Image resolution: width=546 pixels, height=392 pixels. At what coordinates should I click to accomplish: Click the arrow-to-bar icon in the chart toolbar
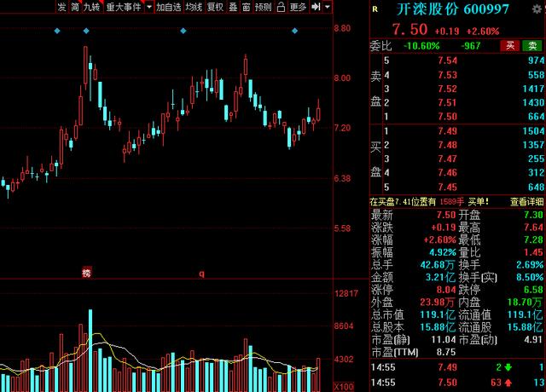[316, 7]
